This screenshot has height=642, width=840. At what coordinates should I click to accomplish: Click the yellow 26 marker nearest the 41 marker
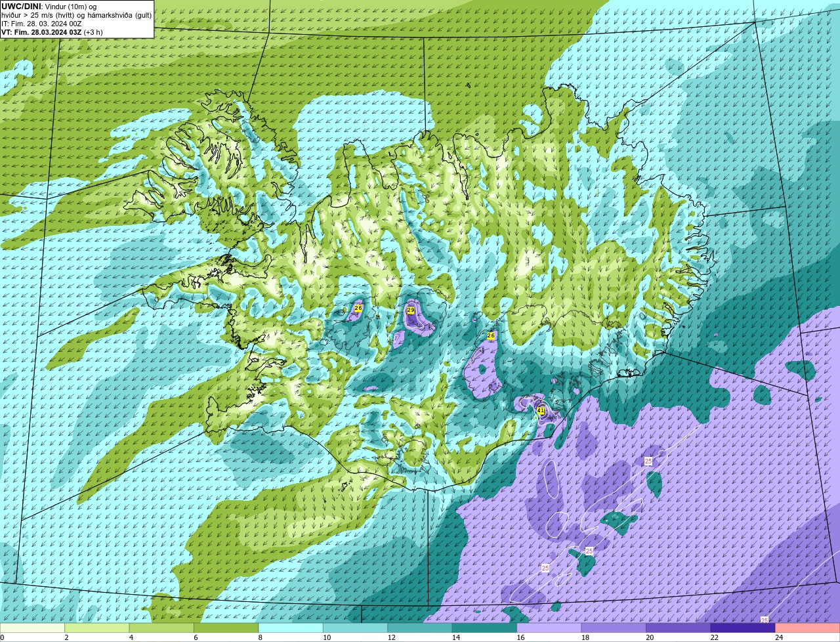click(491, 335)
